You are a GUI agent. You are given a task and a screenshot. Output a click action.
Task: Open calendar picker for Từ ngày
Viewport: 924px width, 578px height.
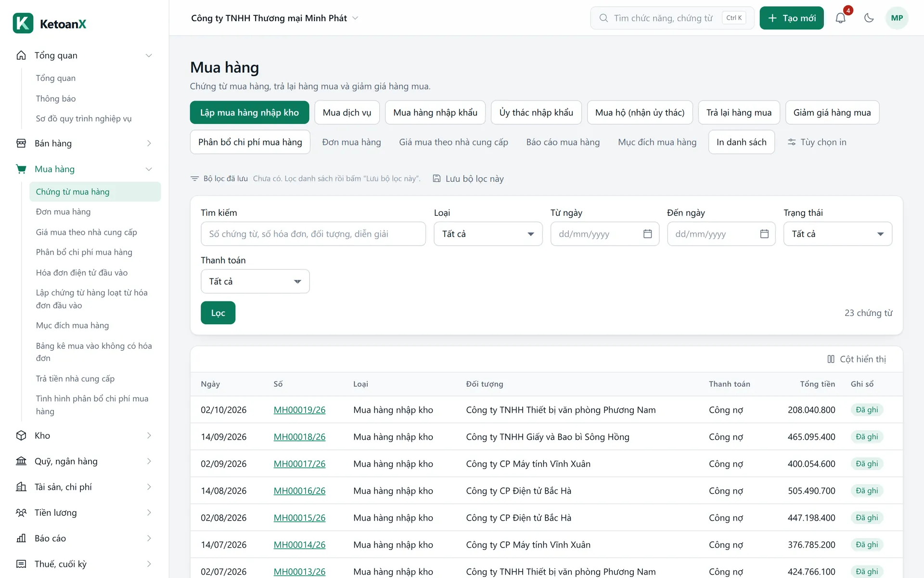(x=647, y=234)
